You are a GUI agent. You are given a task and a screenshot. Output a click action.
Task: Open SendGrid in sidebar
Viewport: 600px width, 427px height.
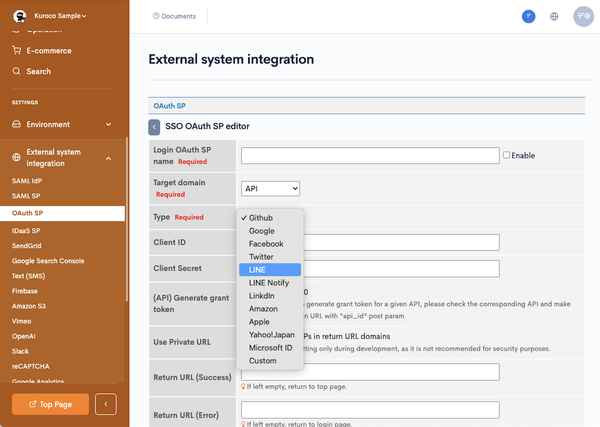[26, 246]
